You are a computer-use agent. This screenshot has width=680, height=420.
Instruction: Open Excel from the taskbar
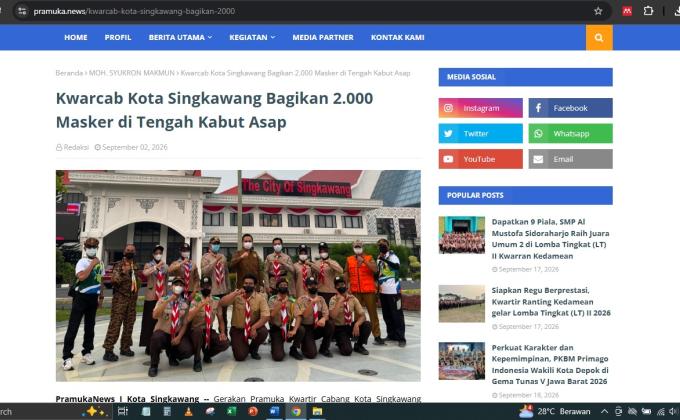tap(231, 411)
